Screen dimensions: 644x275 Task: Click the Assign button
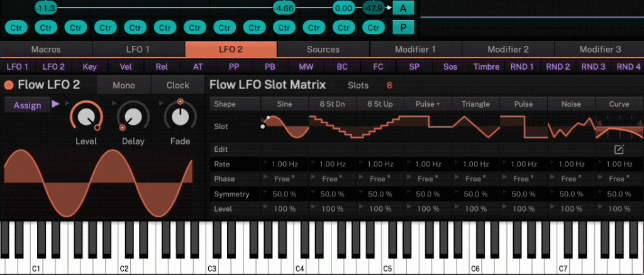[27, 105]
